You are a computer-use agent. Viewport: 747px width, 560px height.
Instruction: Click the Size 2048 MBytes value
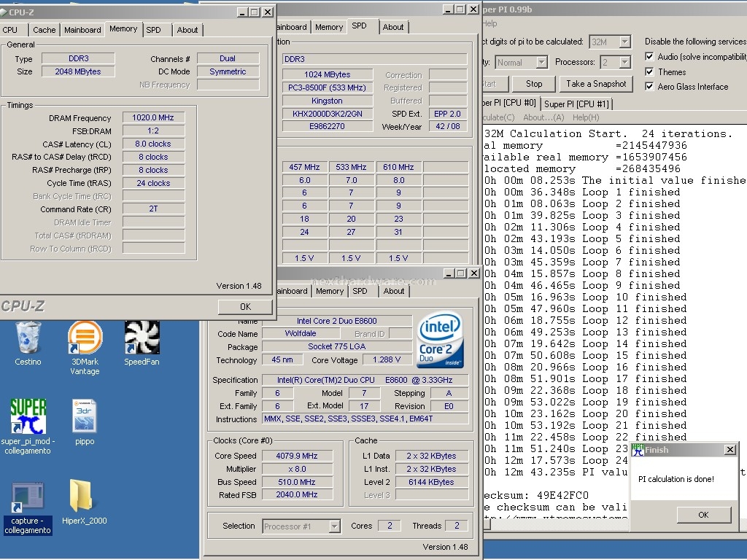pyautogui.click(x=78, y=71)
